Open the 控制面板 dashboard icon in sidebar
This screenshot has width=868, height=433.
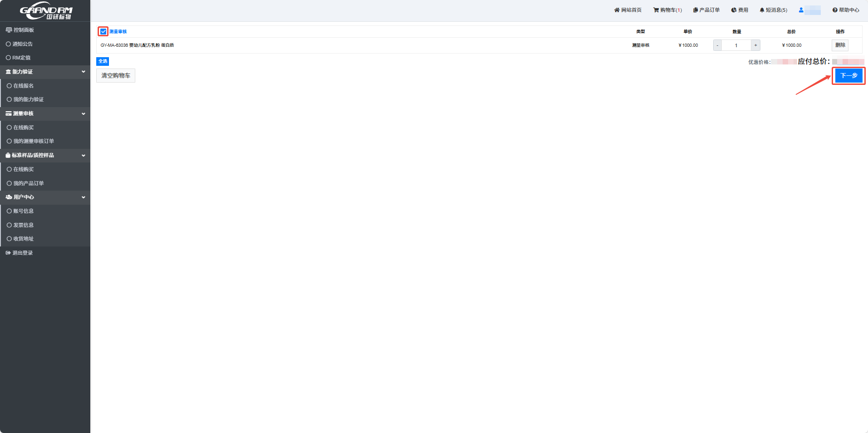[8, 30]
